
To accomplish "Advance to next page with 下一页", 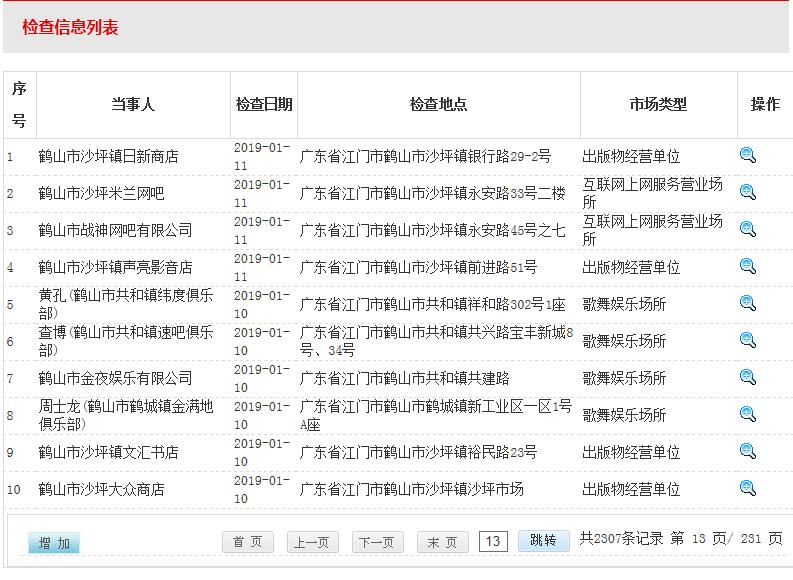I will pos(377,542).
